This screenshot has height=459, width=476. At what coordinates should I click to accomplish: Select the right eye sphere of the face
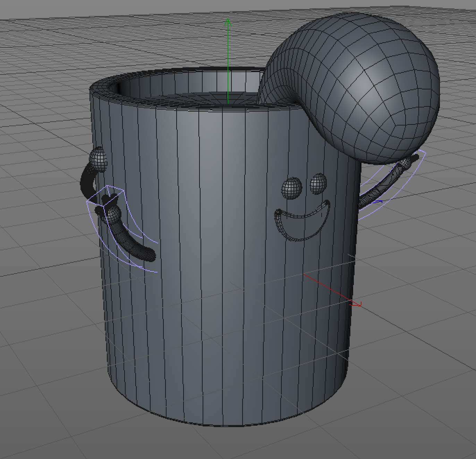point(318,183)
